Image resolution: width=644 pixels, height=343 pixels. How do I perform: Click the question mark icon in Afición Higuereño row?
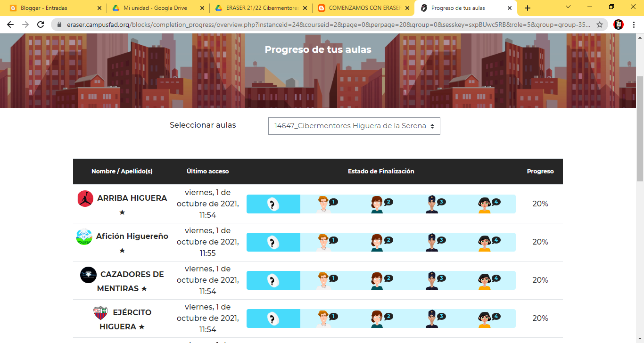coord(273,242)
